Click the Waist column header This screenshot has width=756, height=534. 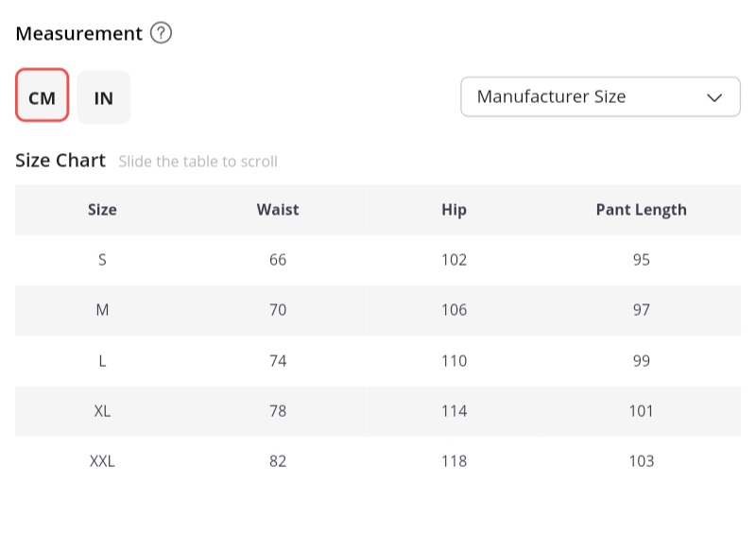[278, 210]
